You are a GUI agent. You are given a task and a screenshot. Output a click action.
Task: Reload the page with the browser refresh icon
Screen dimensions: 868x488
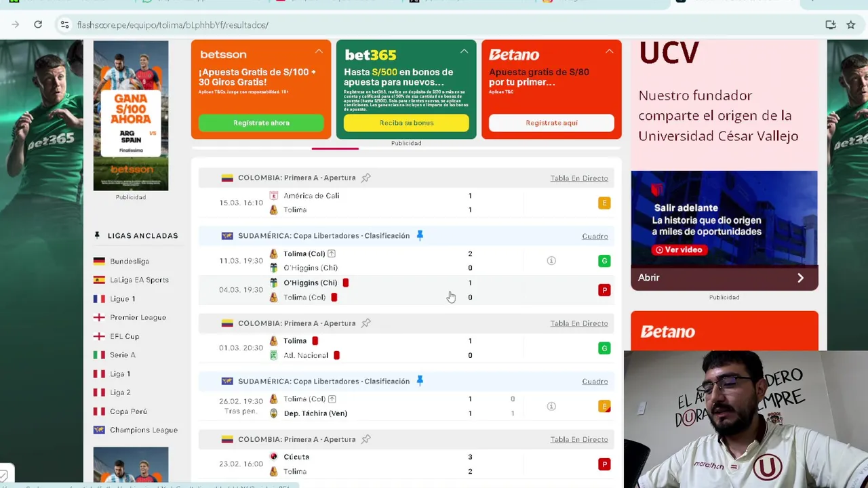38,24
